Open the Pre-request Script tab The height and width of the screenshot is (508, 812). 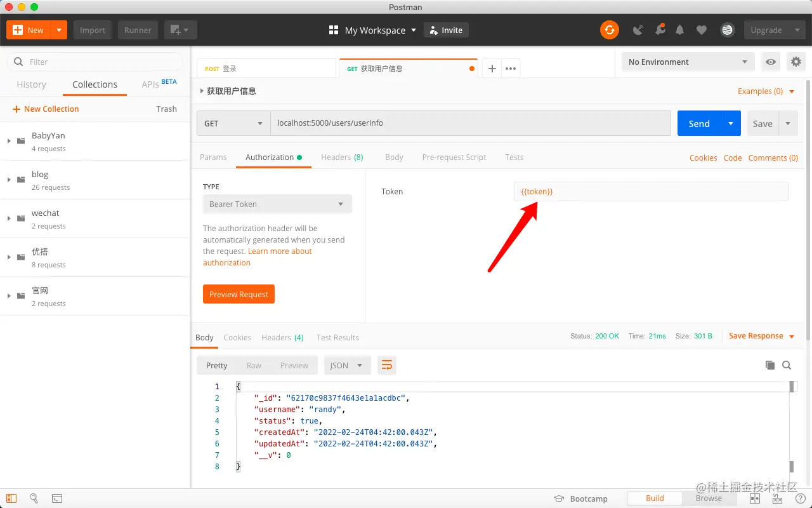pyautogui.click(x=454, y=157)
